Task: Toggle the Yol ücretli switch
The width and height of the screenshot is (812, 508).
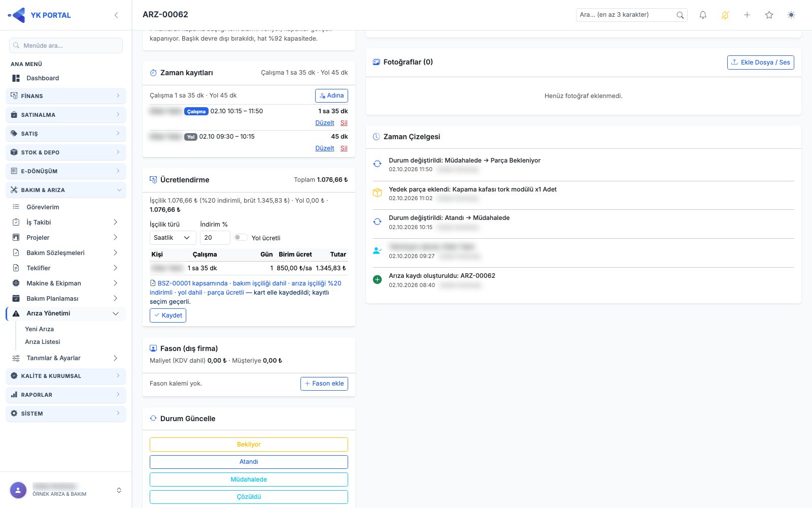Action: tap(241, 238)
